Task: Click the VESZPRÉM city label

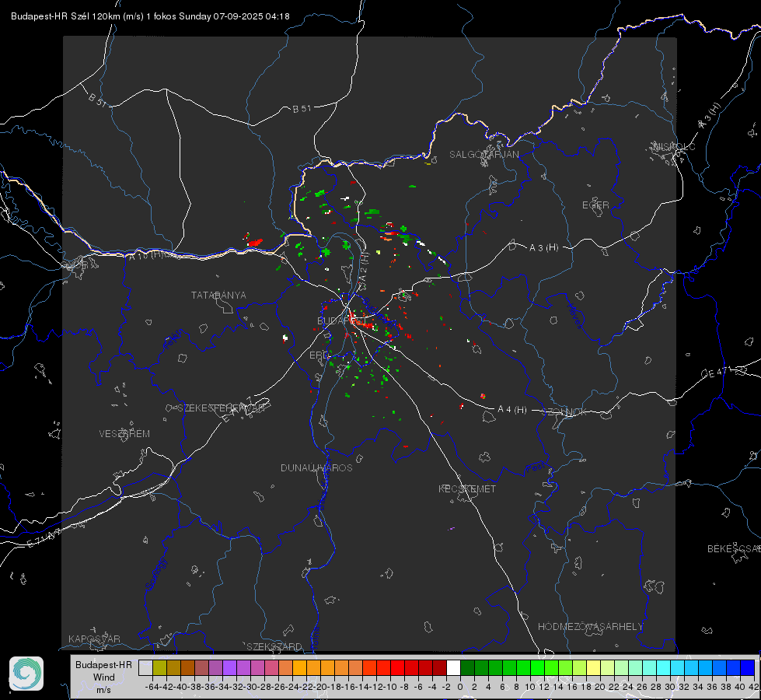Action: (x=124, y=433)
